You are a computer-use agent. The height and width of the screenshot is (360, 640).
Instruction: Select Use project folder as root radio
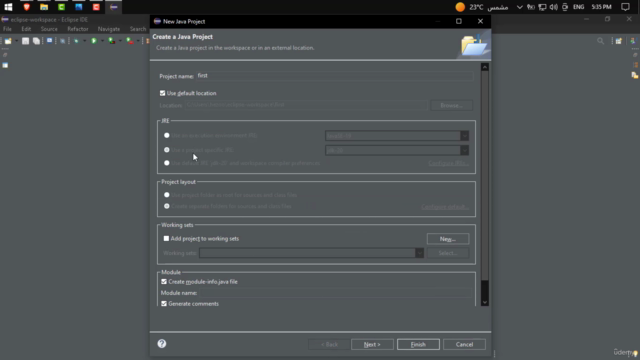[167, 195]
